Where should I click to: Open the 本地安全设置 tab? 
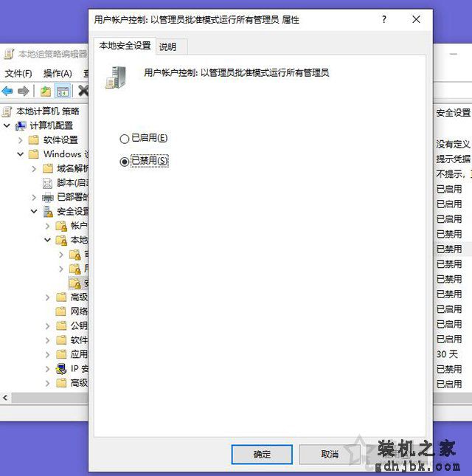point(125,46)
